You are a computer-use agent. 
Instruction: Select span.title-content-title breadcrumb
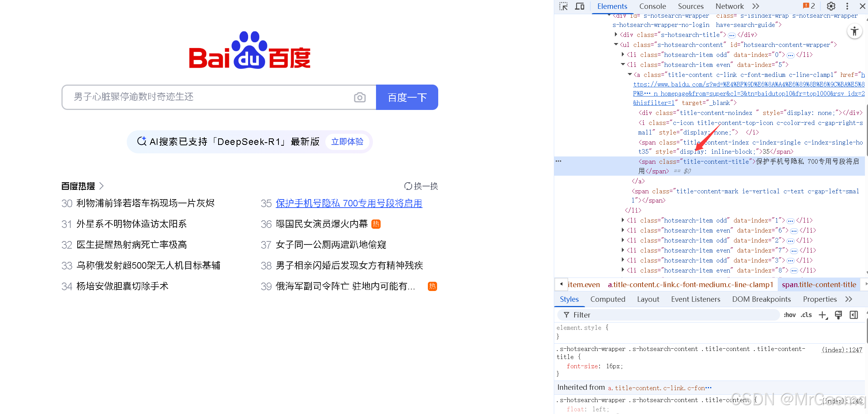click(x=819, y=285)
